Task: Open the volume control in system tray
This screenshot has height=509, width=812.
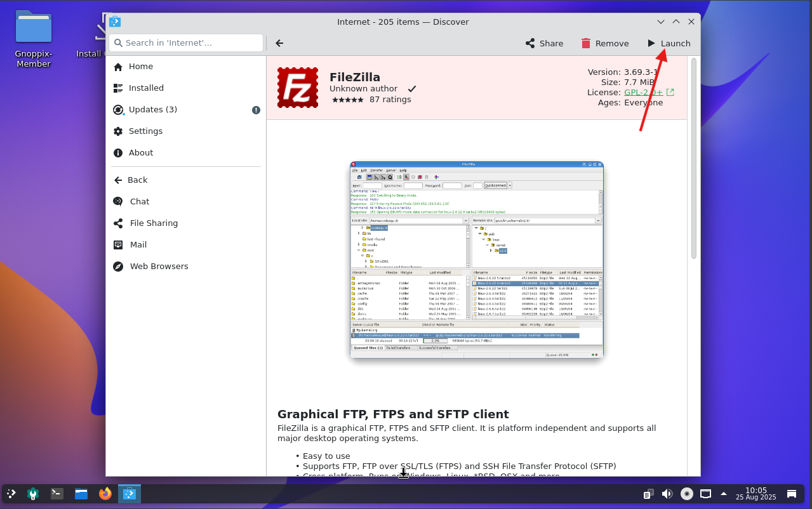Action: (667, 494)
